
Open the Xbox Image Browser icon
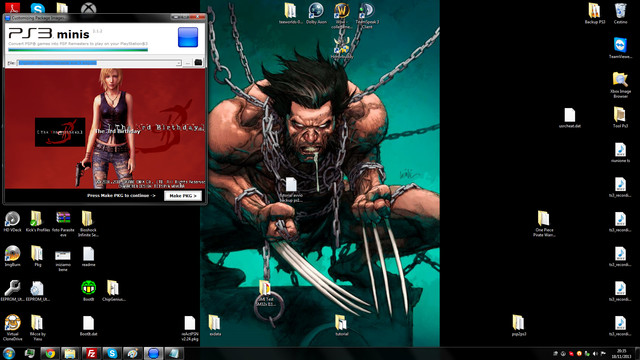click(620, 85)
